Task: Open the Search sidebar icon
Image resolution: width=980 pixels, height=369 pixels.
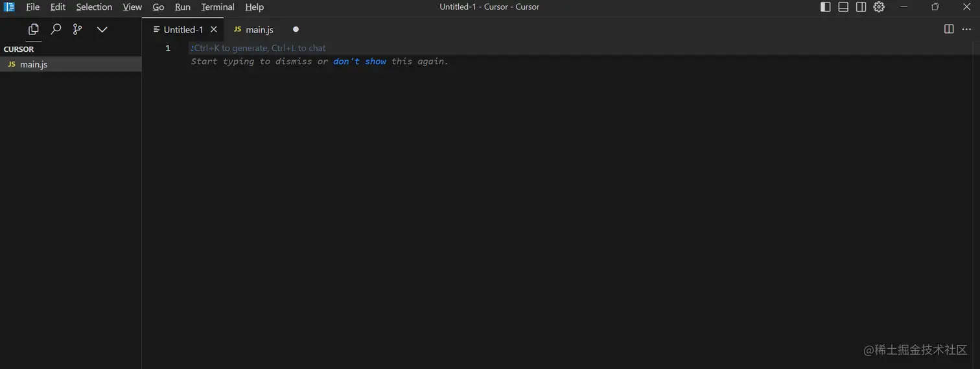Action: pyautogui.click(x=56, y=29)
